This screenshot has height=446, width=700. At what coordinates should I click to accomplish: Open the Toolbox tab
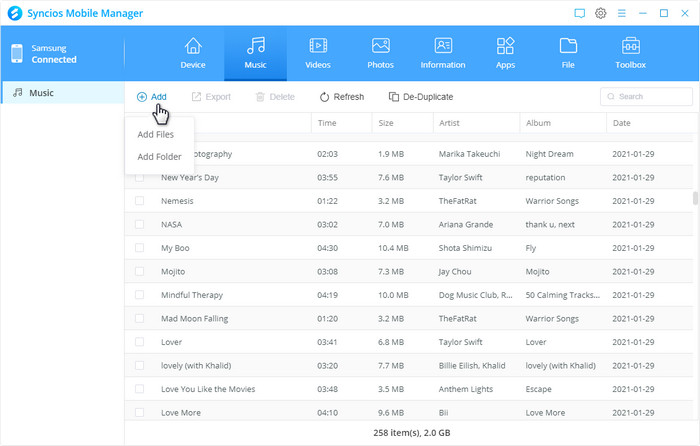(x=630, y=54)
